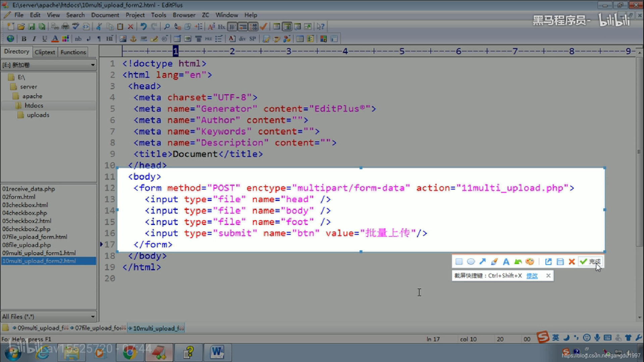This screenshot has height=362, width=644.
Task: Click the Browser globe icon
Action: click(10, 39)
